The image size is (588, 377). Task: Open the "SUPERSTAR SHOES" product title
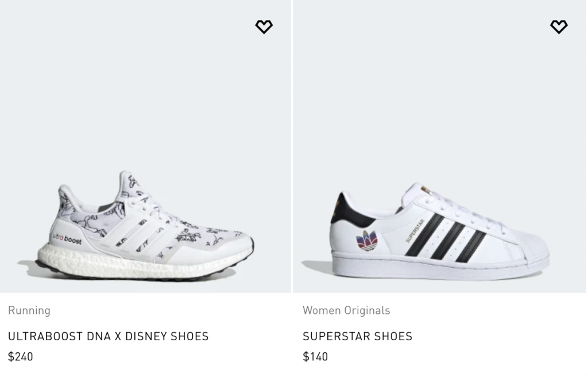(x=357, y=336)
